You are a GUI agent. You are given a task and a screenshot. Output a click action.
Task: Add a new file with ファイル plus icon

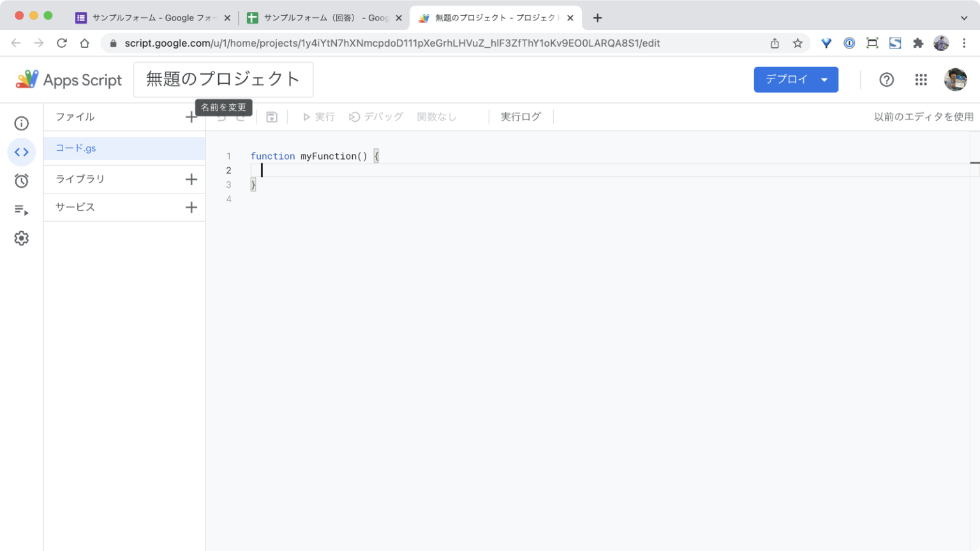191,116
